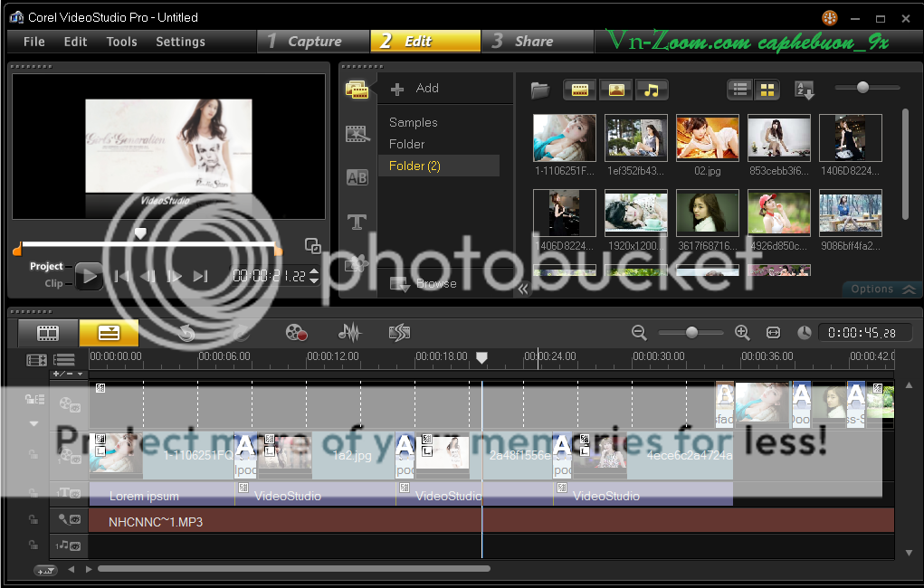Switch library to list view
This screenshot has height=588, width=924.
(740, 90)
